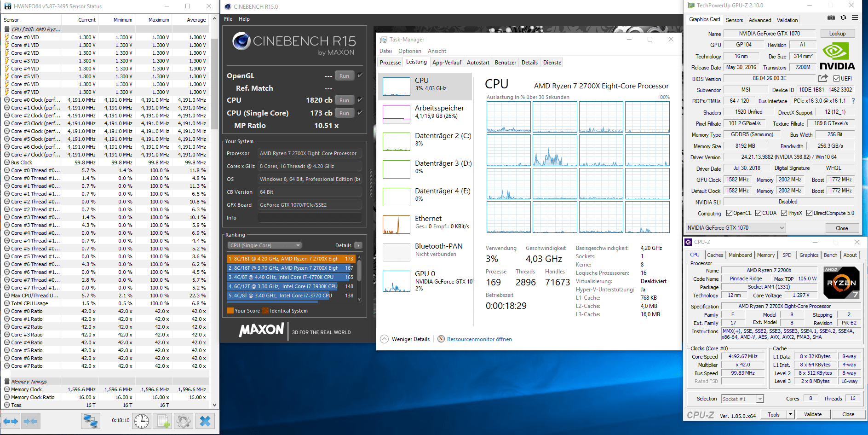868x435 pixels.
Task: Refresh GPU-Z data with circular arrows icon
Action: [x=843, y=18]
